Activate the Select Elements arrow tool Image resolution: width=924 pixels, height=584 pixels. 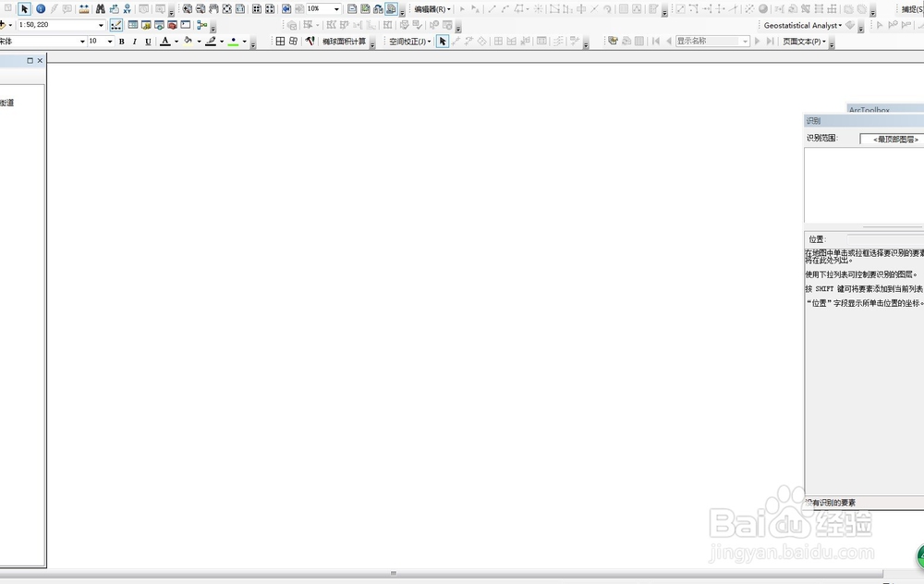pos(24,9)
